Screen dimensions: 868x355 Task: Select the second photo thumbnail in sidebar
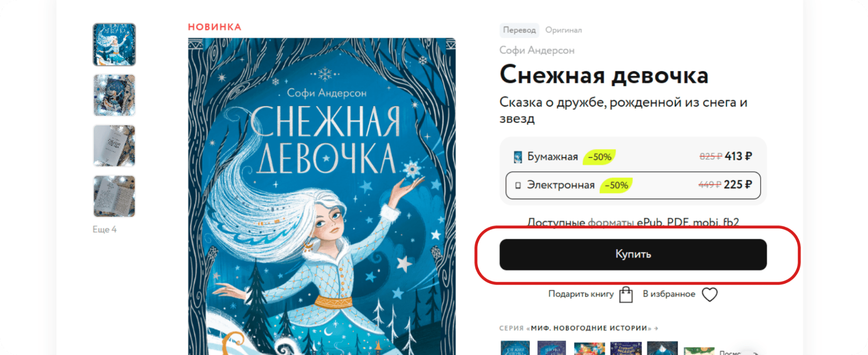(114, 95)
